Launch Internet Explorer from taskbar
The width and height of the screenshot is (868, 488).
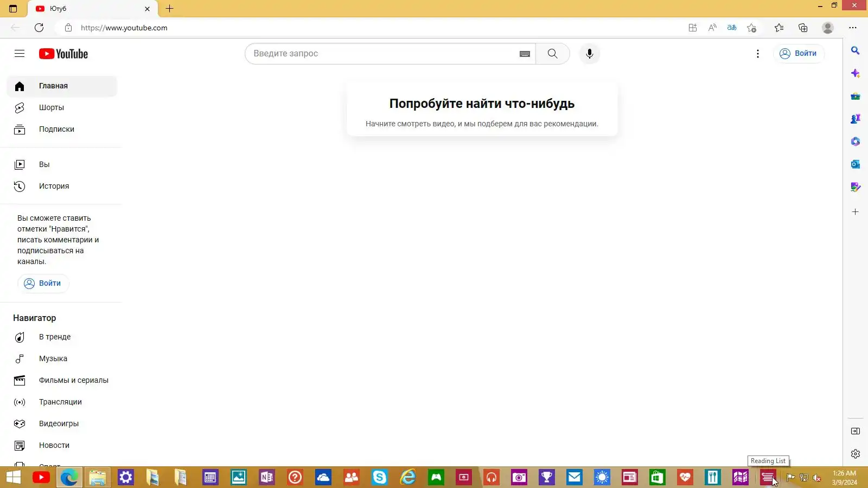[x=408, y=477]
